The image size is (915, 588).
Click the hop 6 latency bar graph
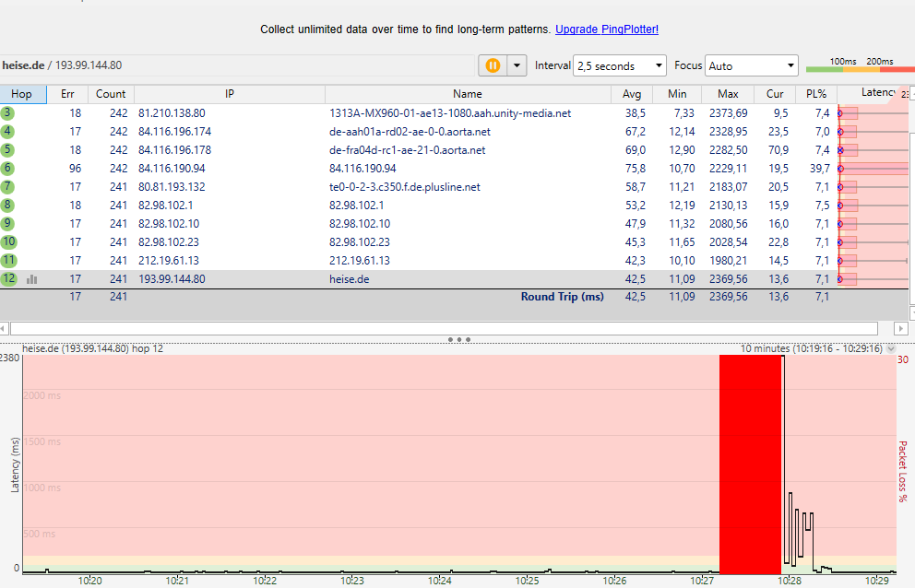873,169
